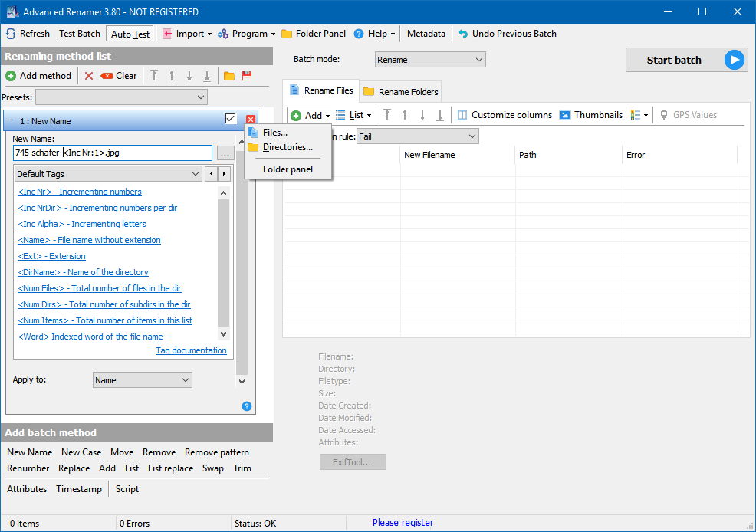Show Thumbnails view

[590, 115]
